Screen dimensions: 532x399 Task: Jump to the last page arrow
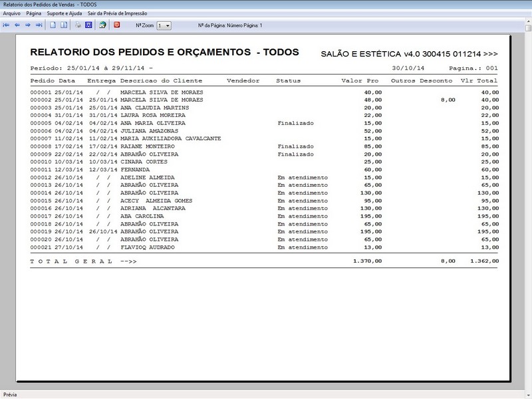[x=39, y=25]
